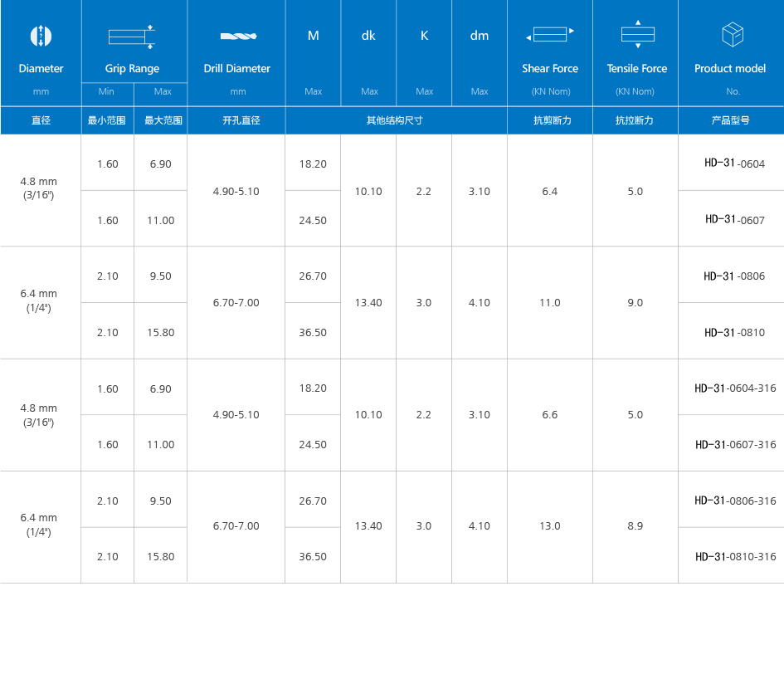This screenshot has width=784, height=679.
Task: Click the '抗拉断力' subheader cell
Action: (x=634, y=120)
